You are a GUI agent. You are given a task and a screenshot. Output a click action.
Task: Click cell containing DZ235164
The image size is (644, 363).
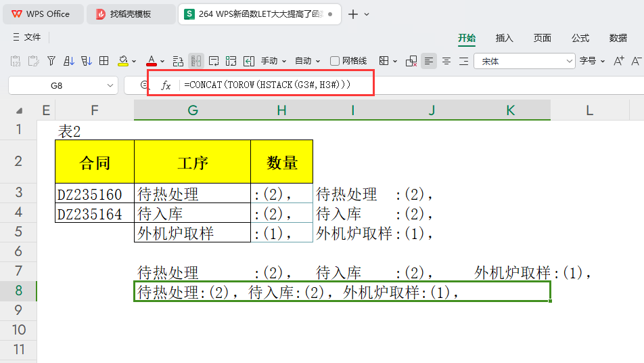(95, 213)
